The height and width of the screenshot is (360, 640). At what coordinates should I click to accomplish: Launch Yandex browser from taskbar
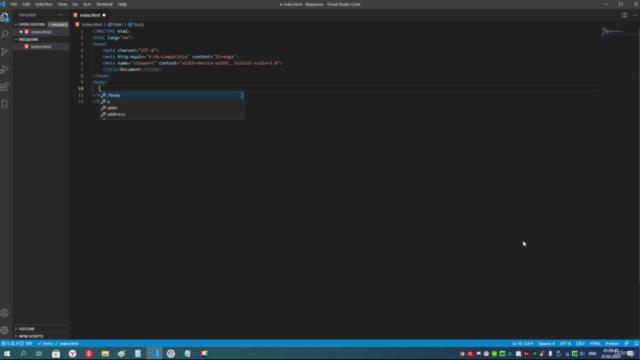coord(72,353)
